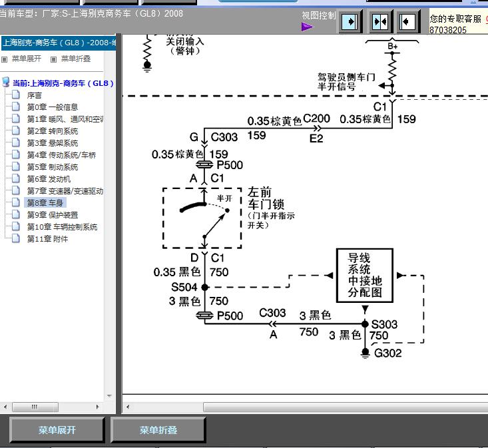Click the 导线系统中接地分配图 box in diagram

click(365, 276)
